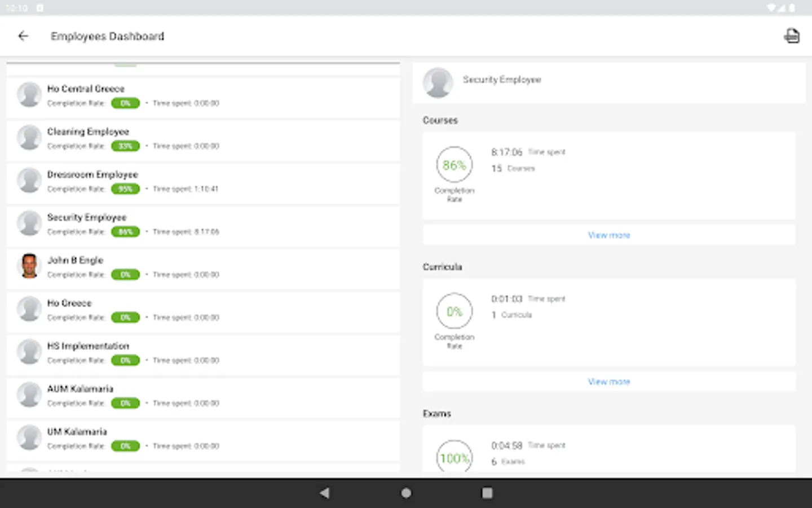Open the Courses section heading

click(x=440, y=120)
